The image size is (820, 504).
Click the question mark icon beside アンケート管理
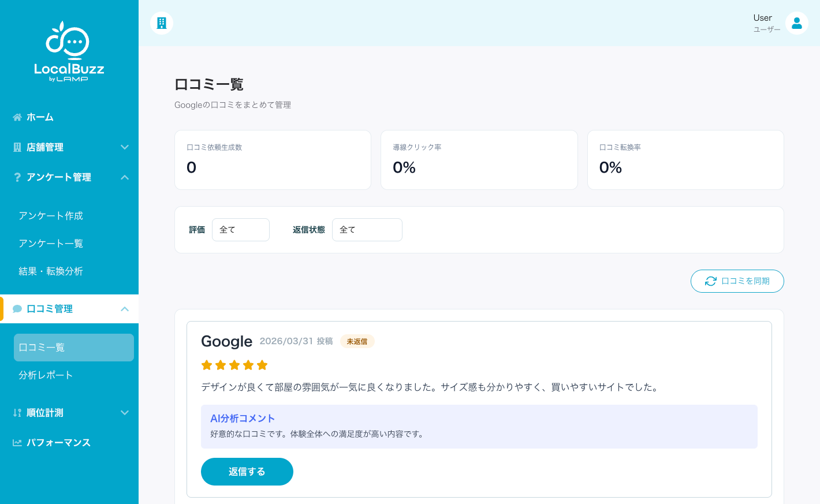17,177
